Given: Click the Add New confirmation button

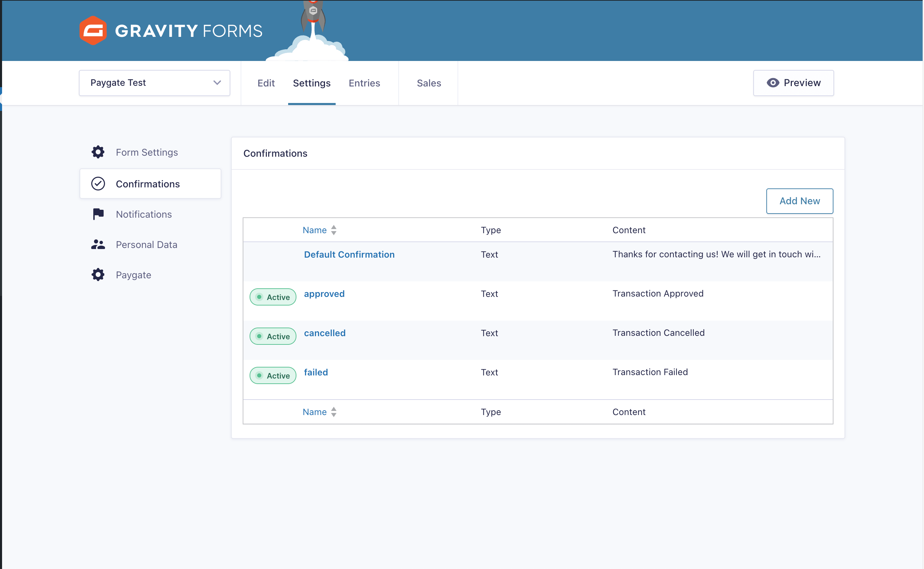Looking at the screenshot, I should point(800,201).
